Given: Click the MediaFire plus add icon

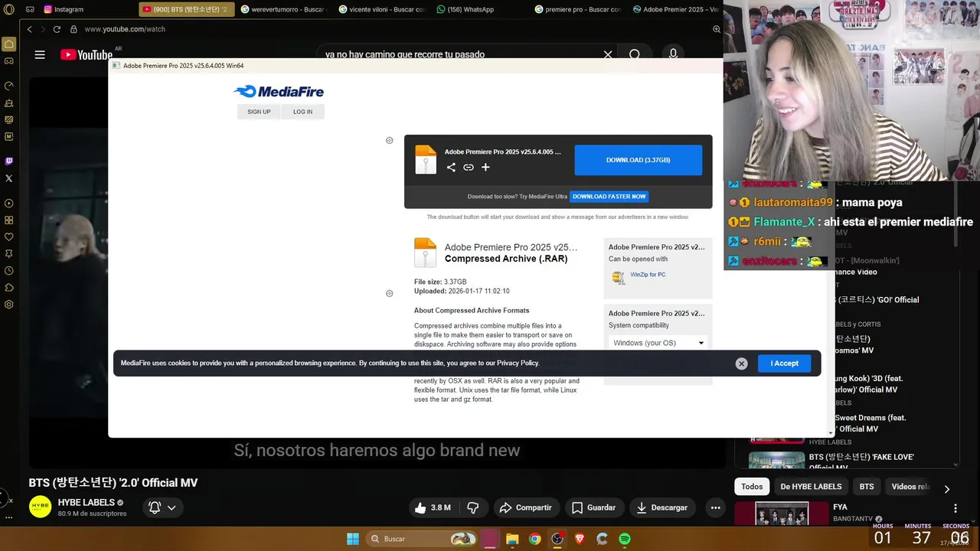Looking at the screenshot, I should pos(485,167).
